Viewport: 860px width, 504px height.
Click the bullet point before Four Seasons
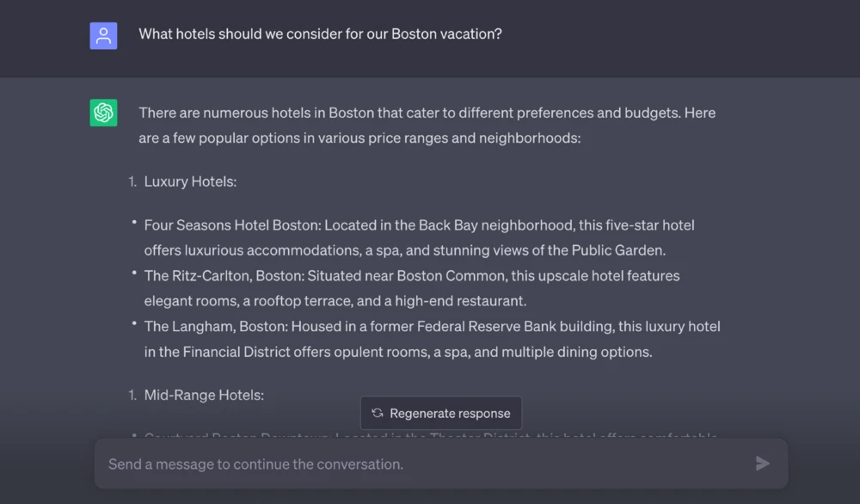point(134,223)
